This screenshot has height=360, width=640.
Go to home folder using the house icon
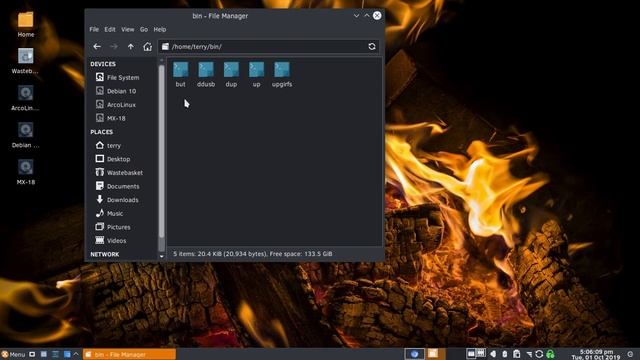(x=147, y=47)
